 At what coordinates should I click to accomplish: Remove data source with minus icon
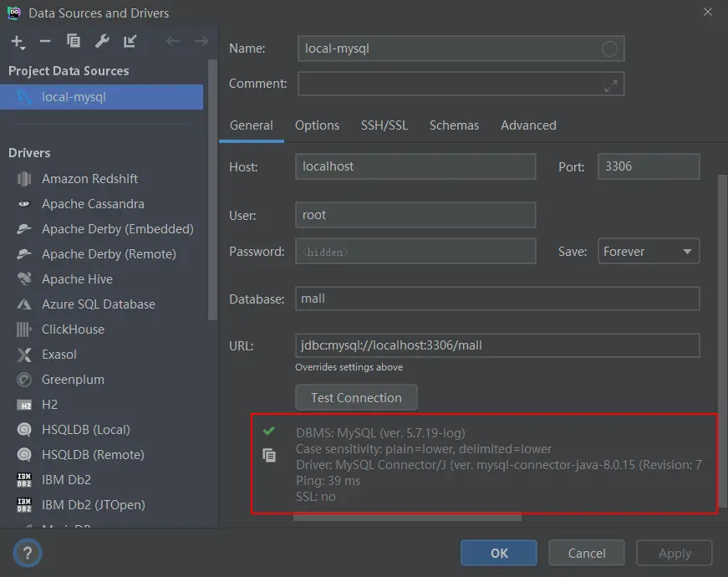point(45,41)
